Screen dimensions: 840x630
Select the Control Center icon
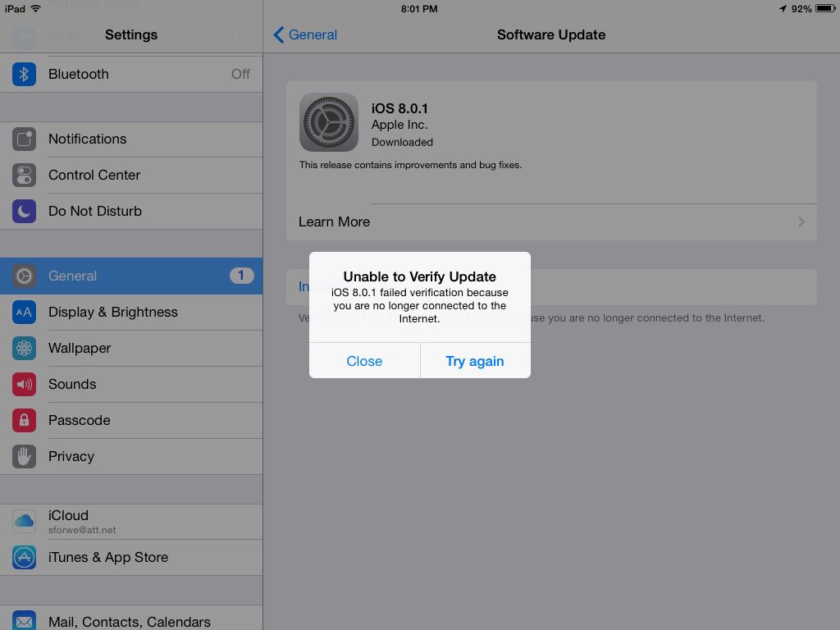(24, 176)
